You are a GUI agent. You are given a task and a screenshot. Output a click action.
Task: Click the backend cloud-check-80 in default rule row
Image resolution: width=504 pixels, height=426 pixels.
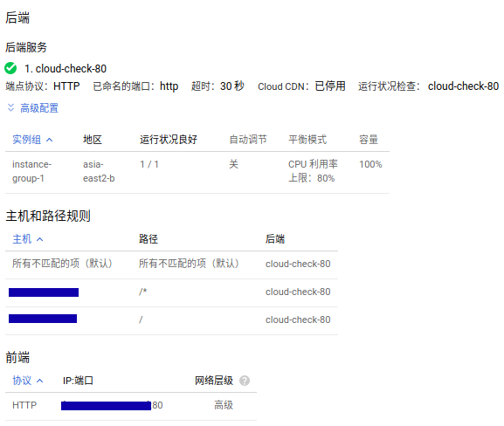[298, 264]
